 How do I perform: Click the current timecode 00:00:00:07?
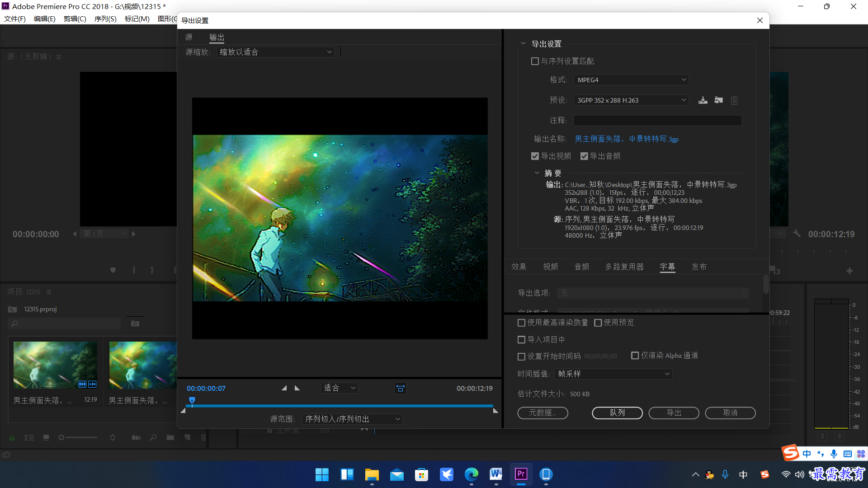coord(206,389)
